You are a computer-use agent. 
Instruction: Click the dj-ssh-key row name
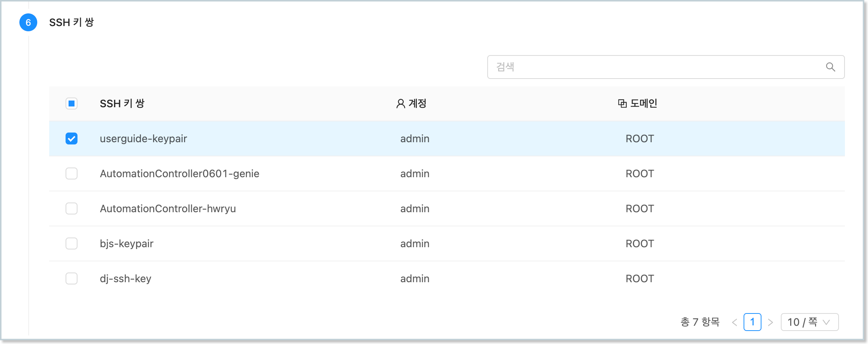pyautogui.click(x=126, y=278)
